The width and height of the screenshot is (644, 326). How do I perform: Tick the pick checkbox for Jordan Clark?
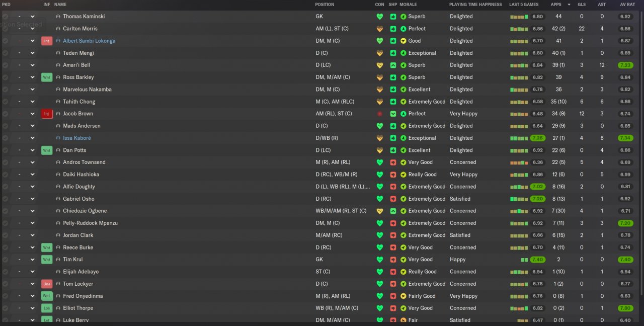pos(5,235)
